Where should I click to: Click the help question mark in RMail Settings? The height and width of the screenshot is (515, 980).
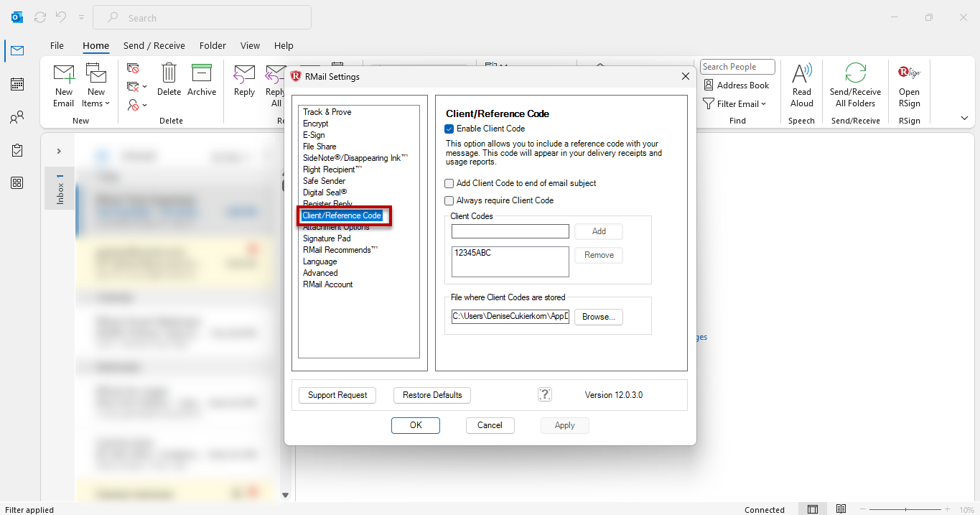click(545, 394)
